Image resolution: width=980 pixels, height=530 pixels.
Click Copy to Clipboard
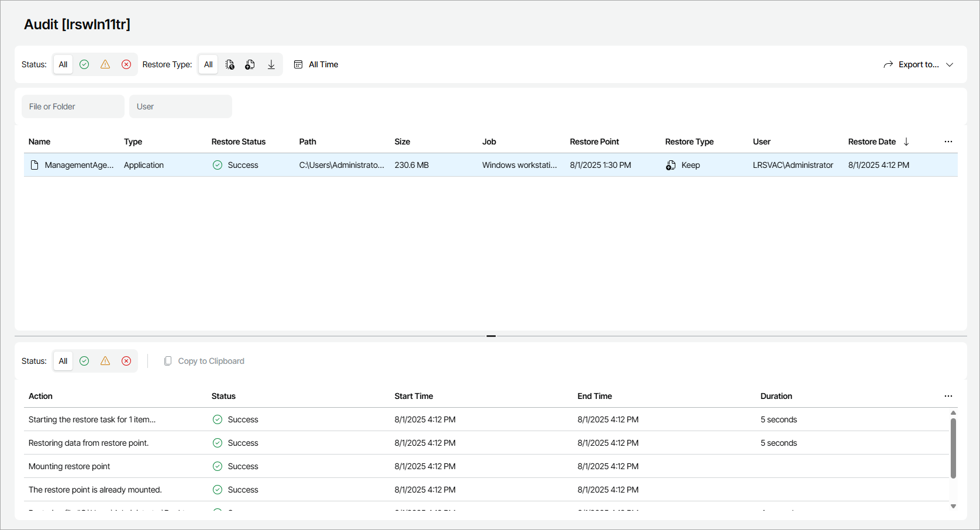pos(204,361)
